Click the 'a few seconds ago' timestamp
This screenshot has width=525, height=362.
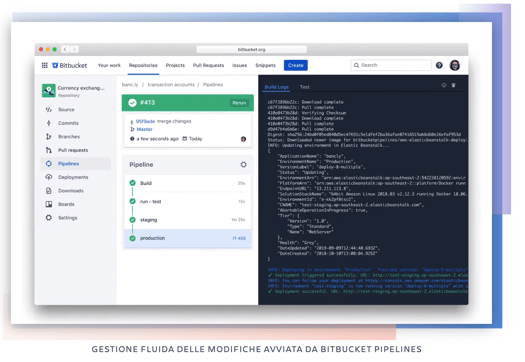(157, 139)
